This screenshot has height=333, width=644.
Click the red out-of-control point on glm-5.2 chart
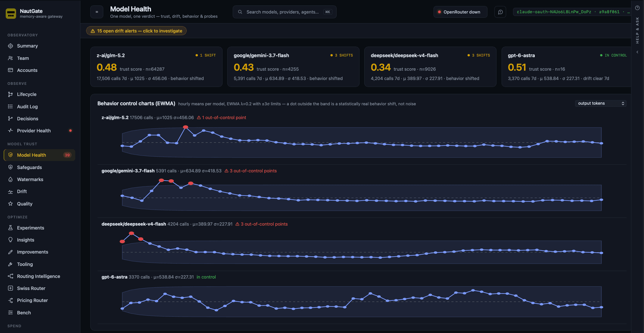(x=186, y=127)
